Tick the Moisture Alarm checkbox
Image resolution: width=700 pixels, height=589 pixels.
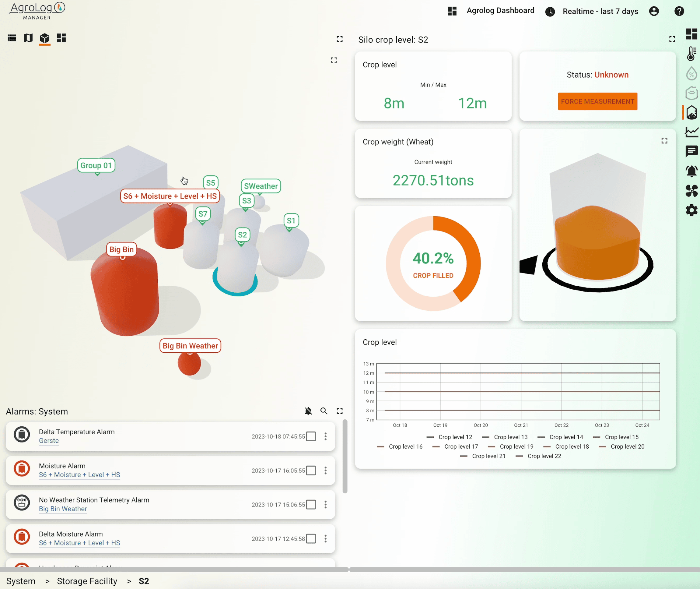click(x=311, y=471)
